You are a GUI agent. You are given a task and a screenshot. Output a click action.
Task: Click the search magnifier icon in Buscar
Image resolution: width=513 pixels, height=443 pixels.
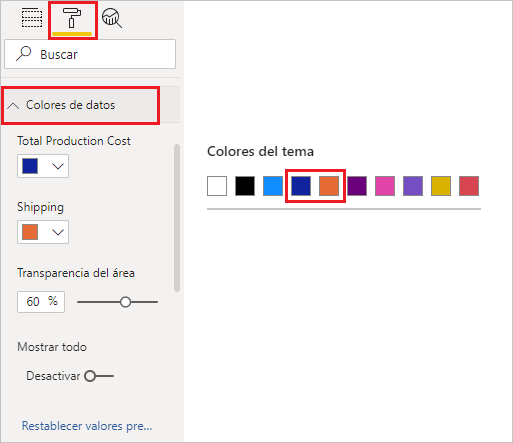[x=23, y=54]
